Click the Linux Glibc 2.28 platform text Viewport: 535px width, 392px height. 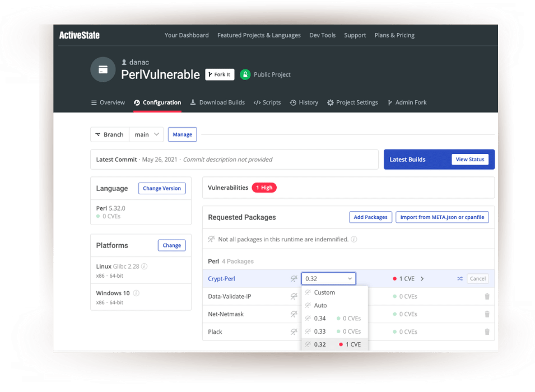[x=118, y=267]
